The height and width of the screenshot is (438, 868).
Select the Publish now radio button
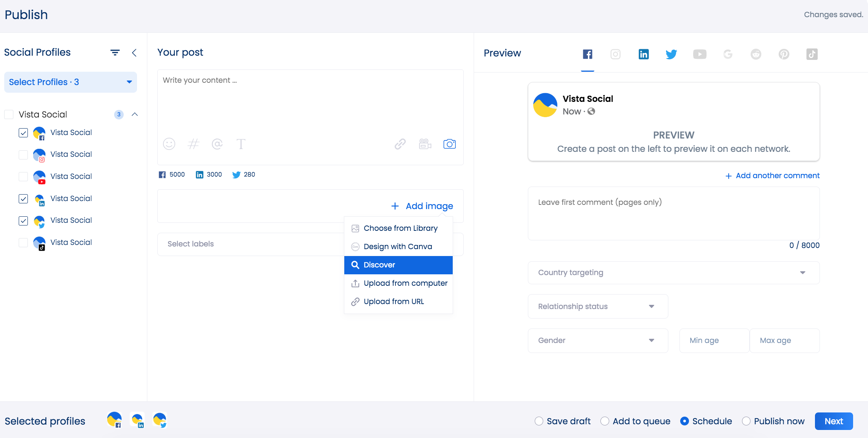(746, 421)
